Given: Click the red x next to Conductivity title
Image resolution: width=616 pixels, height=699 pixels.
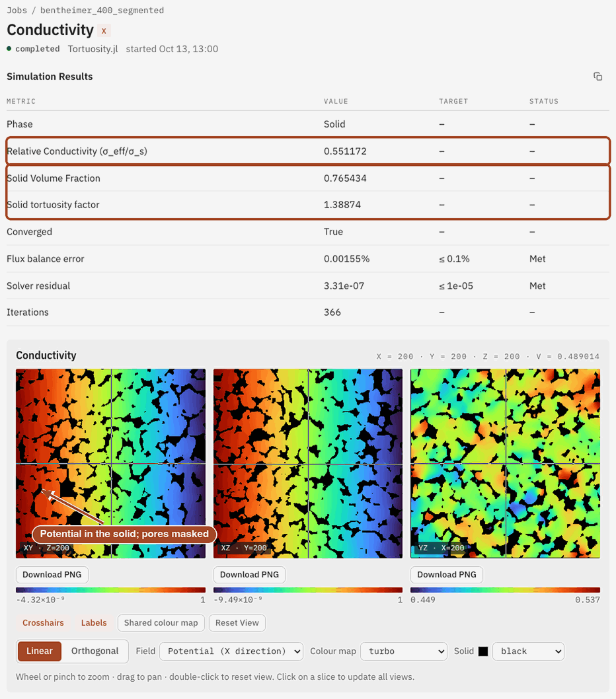Looking at the screenshot, I should [104, 31].
